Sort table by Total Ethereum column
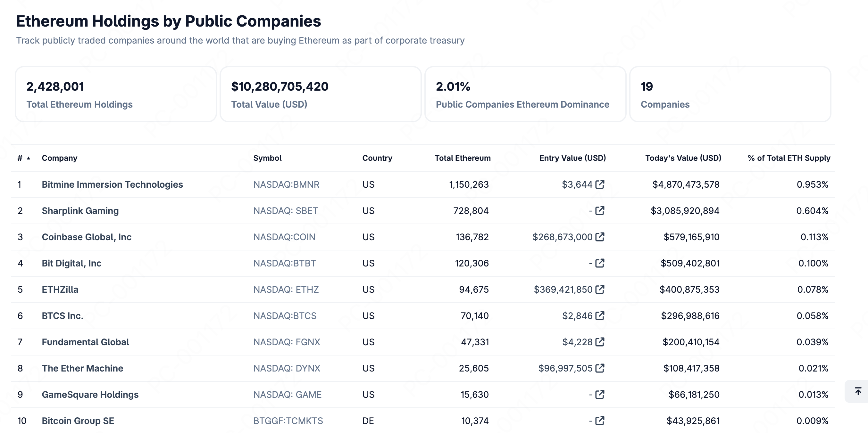The width and height of the screenshot is (868, 433). pyautogui.click(x=462, y=158)
